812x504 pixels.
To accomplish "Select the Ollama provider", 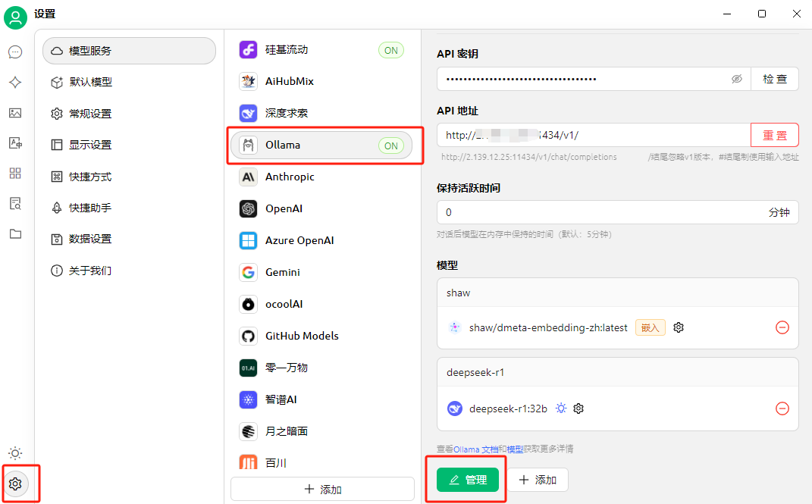I will point(321,146).
